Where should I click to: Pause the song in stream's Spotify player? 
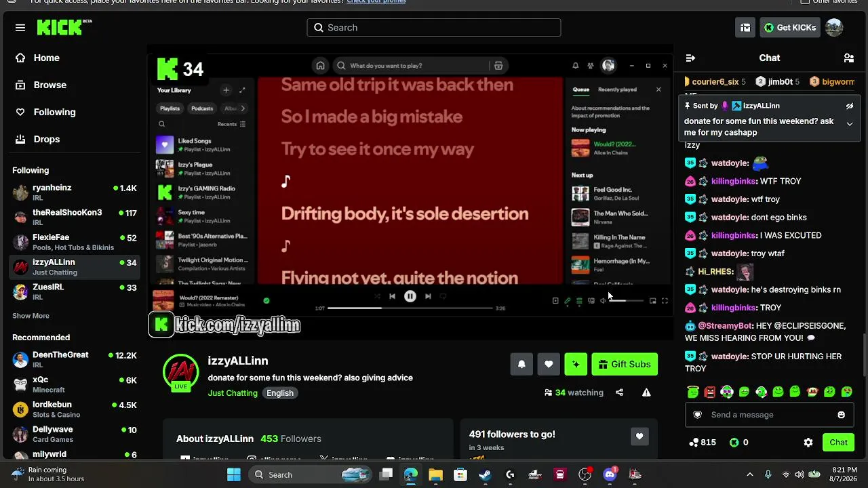[410, 296]
